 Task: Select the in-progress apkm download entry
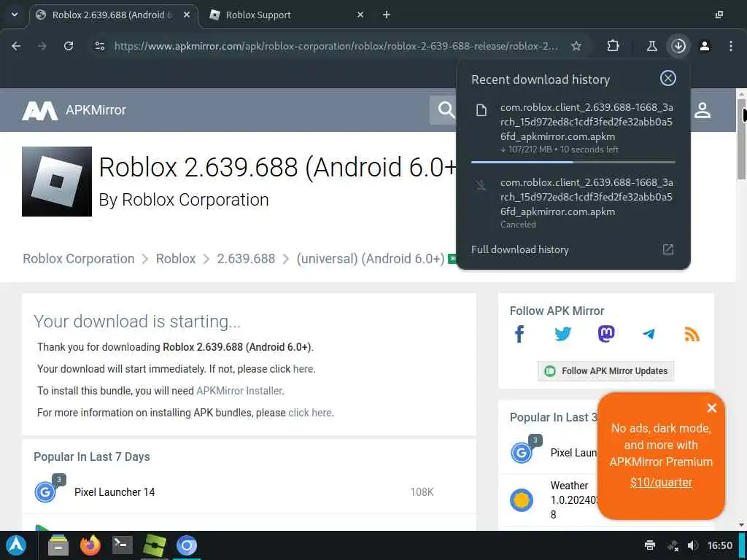tap(573, 128)
